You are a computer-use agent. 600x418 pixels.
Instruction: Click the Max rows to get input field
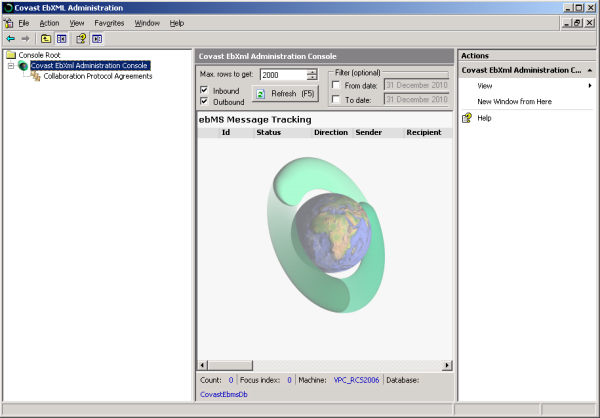284,75
